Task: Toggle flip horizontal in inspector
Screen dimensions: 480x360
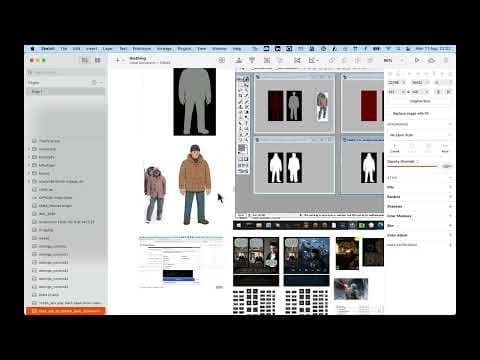Action: coord(439,92)
